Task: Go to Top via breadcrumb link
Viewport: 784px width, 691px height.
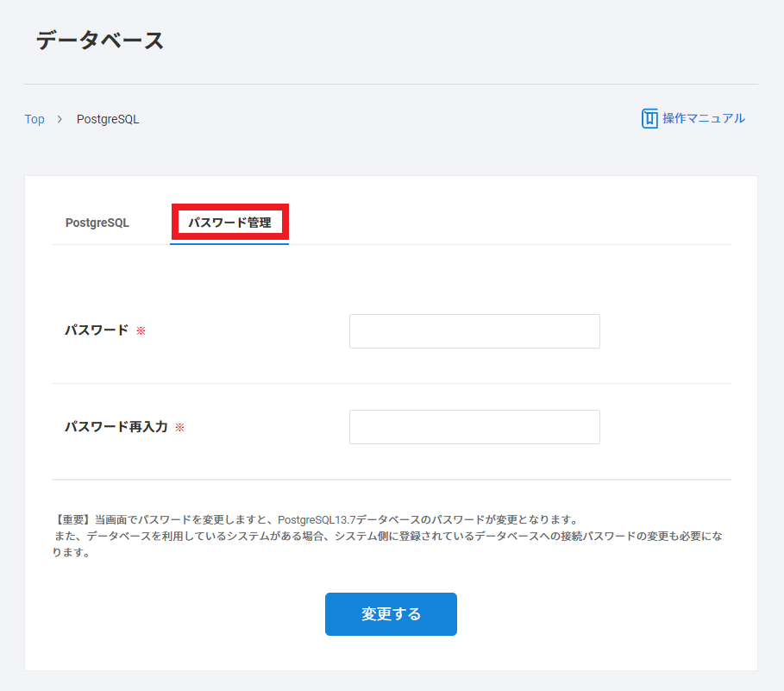Action: (x=34, y=119)
